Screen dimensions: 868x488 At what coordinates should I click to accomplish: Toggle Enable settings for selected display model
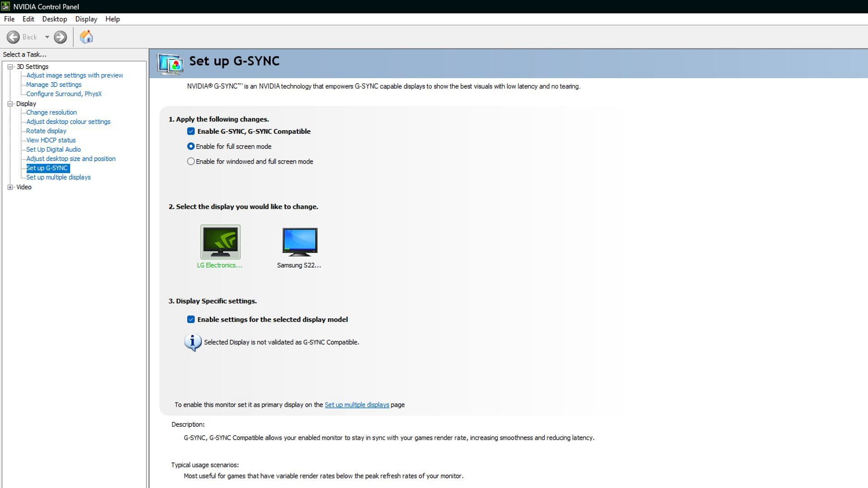pos(191,319)
